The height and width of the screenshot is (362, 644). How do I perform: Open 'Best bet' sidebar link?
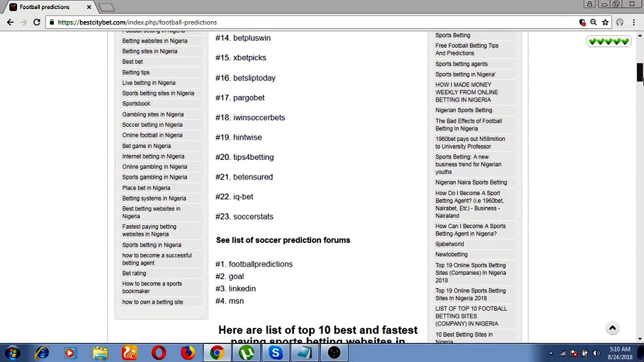(132, 61)
